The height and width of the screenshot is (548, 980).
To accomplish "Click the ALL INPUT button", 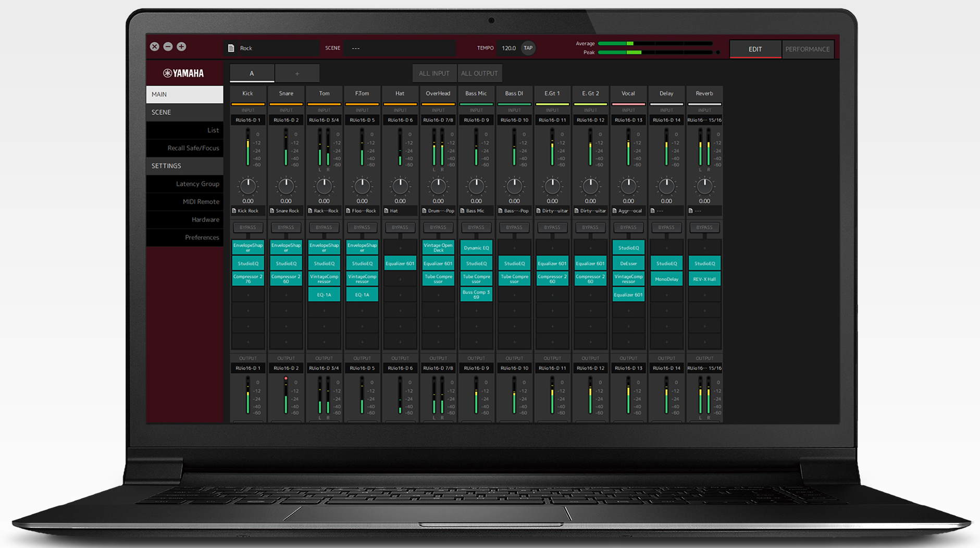I will pos(434,74).
